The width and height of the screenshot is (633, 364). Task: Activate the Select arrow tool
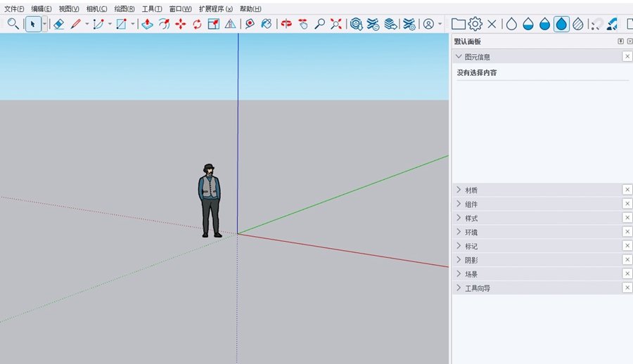point(33,24)
